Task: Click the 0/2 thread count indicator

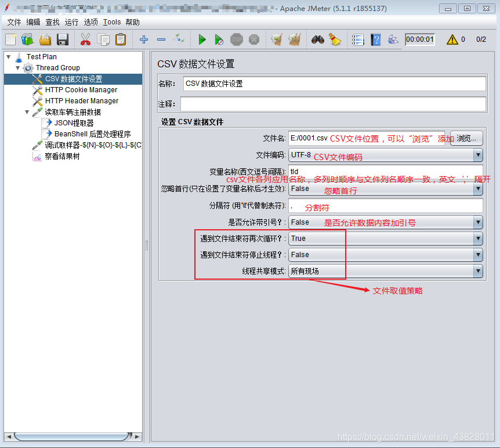Action: [x=481, y=39]
